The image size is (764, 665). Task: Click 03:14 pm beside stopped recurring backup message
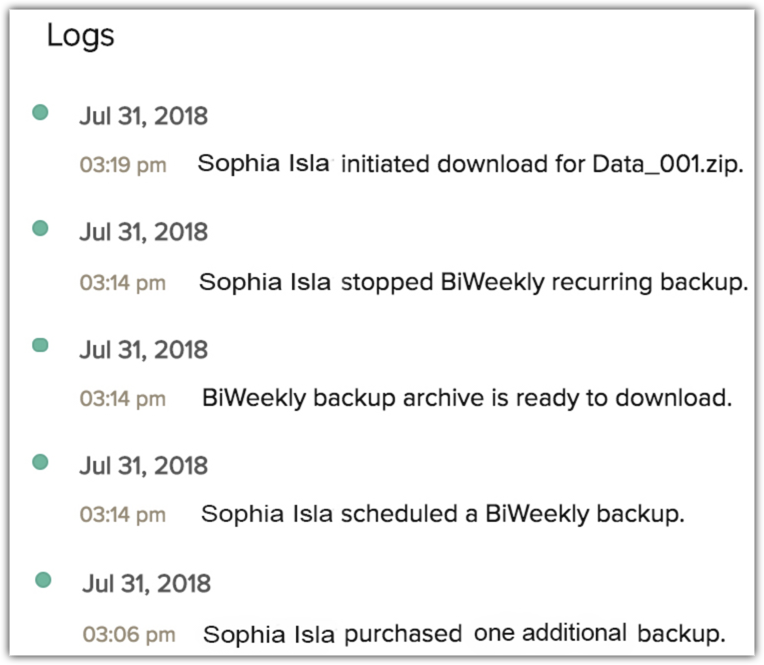[x=123, y=283]
